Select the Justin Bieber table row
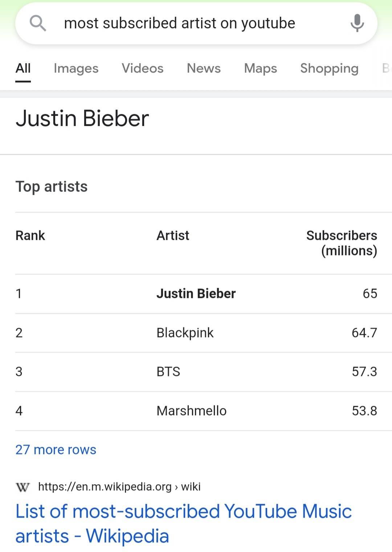This screenshot has height=552, width=392. pyautogui.click(x=196, y=294)
